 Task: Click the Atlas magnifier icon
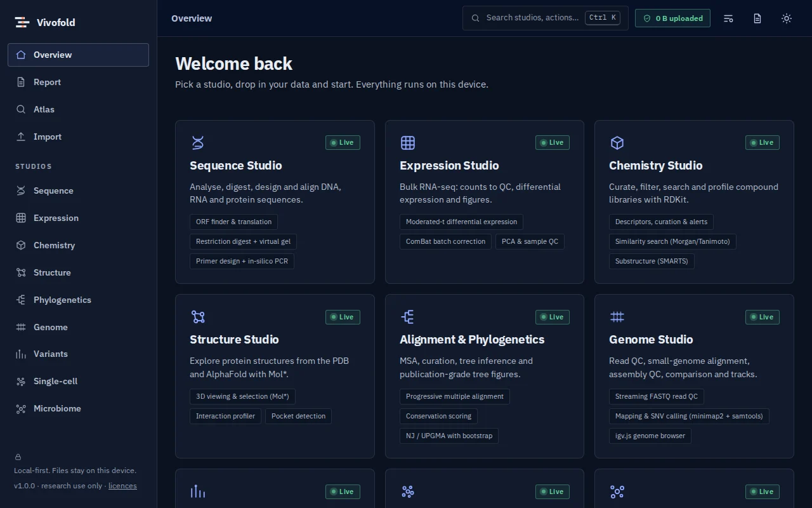click(21, 109)
